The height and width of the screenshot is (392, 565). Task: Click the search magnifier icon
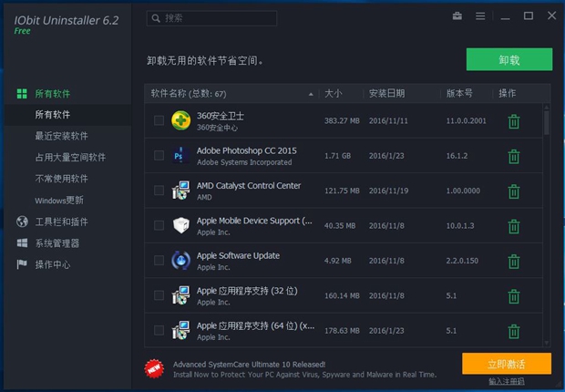156,18
